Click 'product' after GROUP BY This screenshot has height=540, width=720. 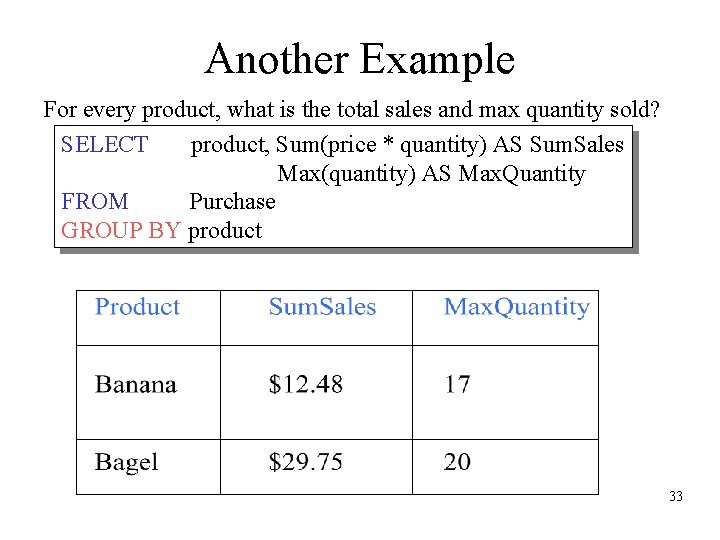(225, 231)
